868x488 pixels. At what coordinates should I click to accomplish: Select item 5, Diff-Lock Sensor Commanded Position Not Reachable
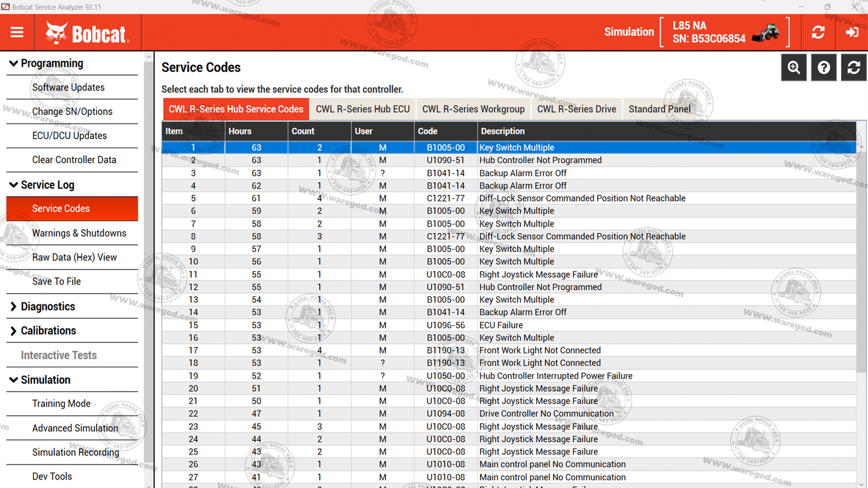click(x=509, y=198)
